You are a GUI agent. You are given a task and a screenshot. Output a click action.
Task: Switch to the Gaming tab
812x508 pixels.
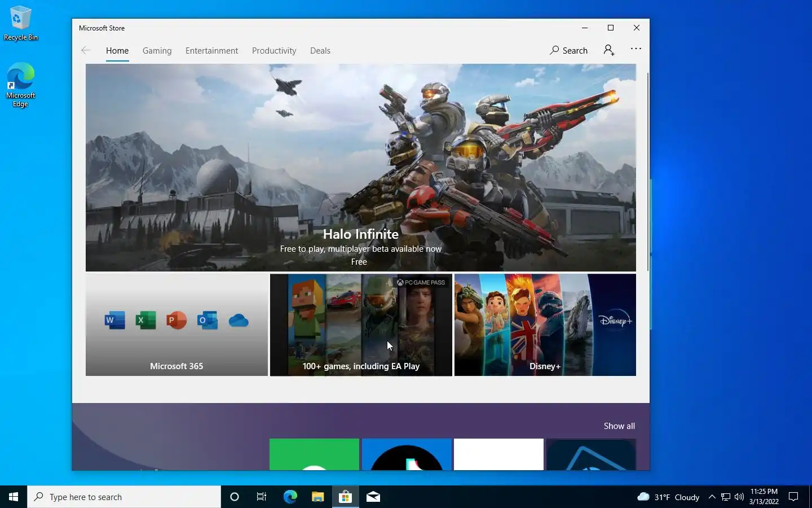click(x=157, y=51)
